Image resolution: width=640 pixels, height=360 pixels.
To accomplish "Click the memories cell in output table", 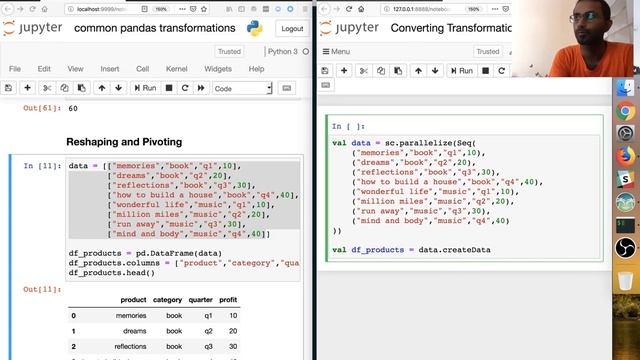I will [x=131, y=316].
